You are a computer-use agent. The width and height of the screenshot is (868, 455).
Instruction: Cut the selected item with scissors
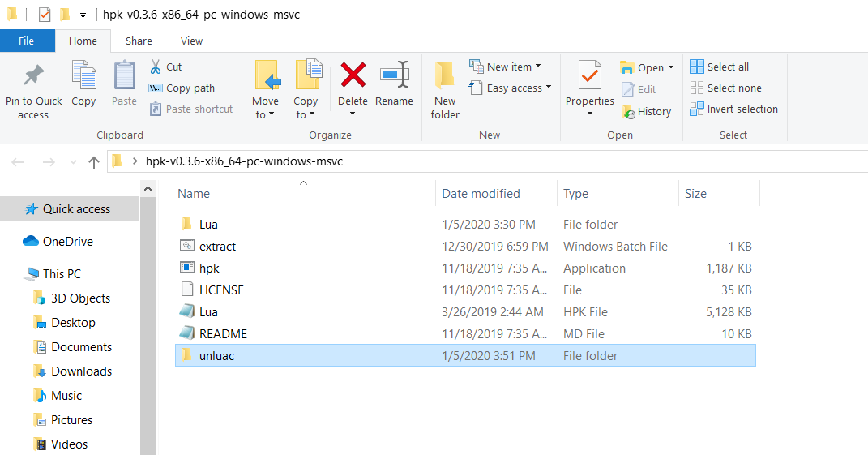click(166, 67)
